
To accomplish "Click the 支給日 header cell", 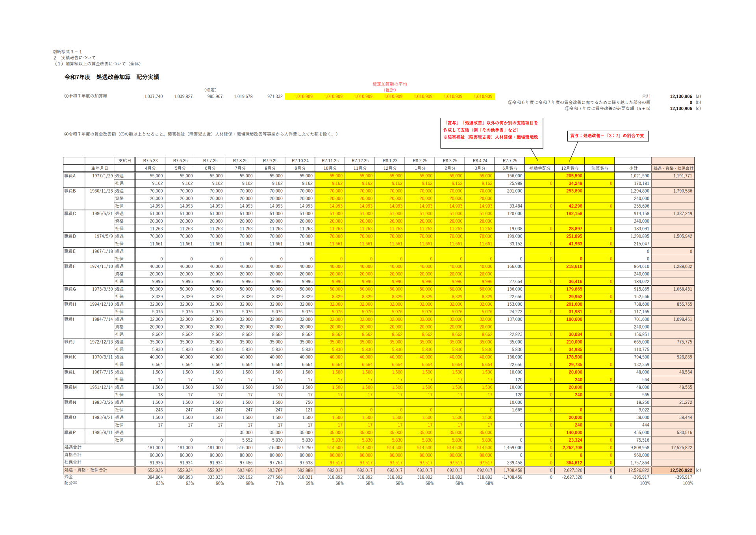I will (124, 161).
